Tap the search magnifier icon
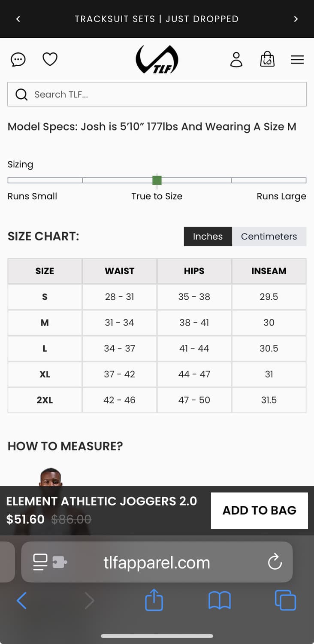The height and width of the screenshot is (644, 314). coord(21,94)
